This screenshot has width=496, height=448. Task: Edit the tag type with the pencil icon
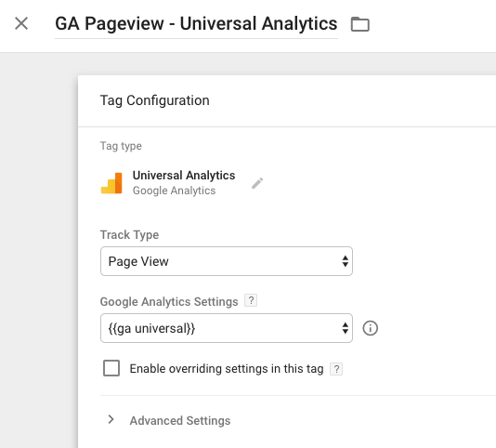click(x=257, y=183)
